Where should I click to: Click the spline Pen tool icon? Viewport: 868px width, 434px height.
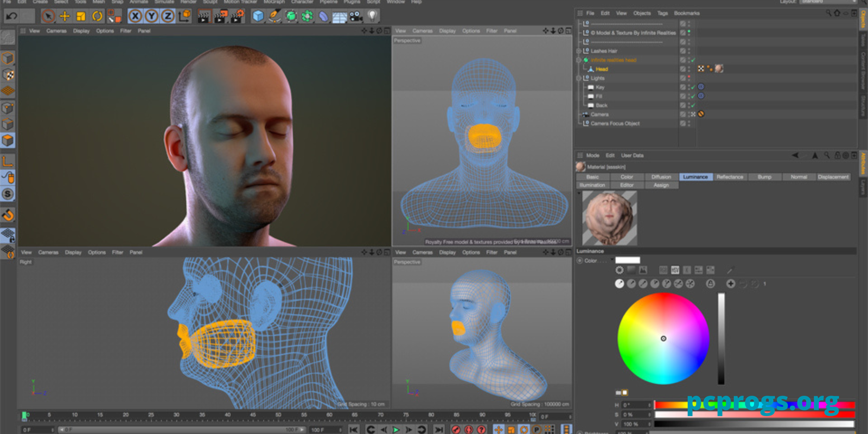pyautogui.click(x=275, y=16)
